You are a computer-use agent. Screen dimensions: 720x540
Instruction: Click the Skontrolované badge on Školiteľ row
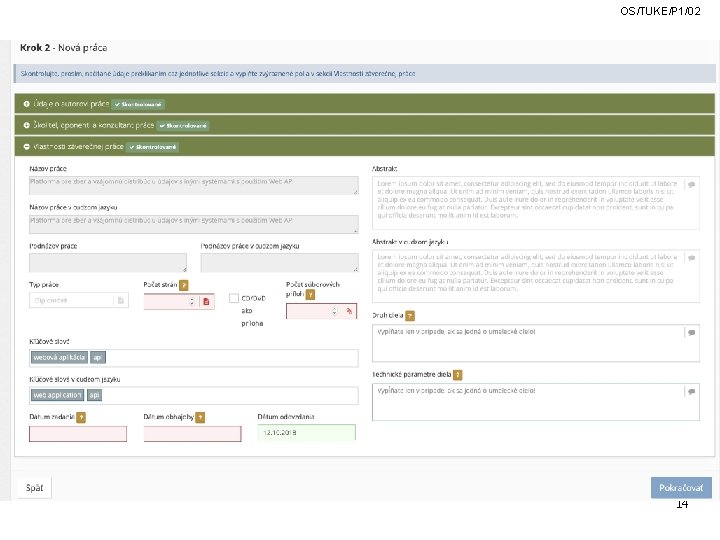coord(183,126)
